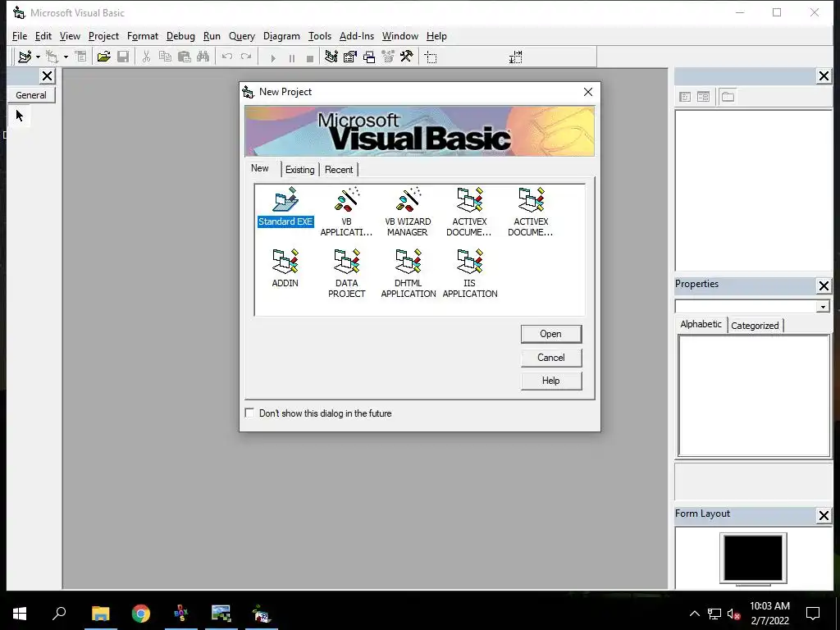Switch to the Existing tab

coord(300,170)
